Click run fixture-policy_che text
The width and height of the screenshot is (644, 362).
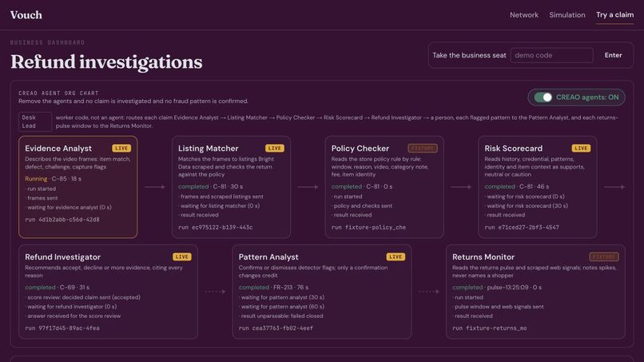(369, 227)
